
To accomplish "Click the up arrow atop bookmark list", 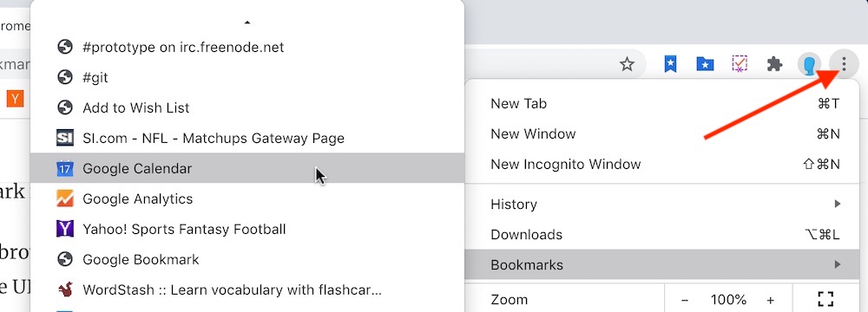I will tap(247, 23).
